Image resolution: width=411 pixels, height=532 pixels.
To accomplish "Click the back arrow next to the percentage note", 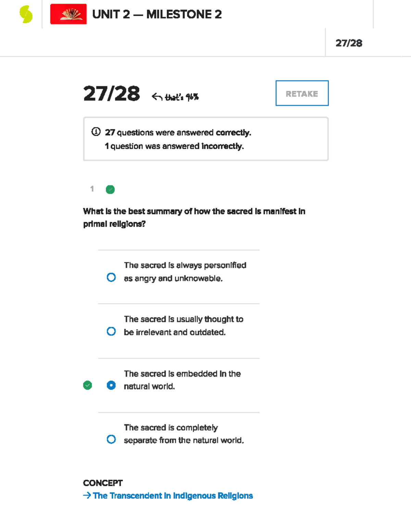I will click(x=157, y=97).
